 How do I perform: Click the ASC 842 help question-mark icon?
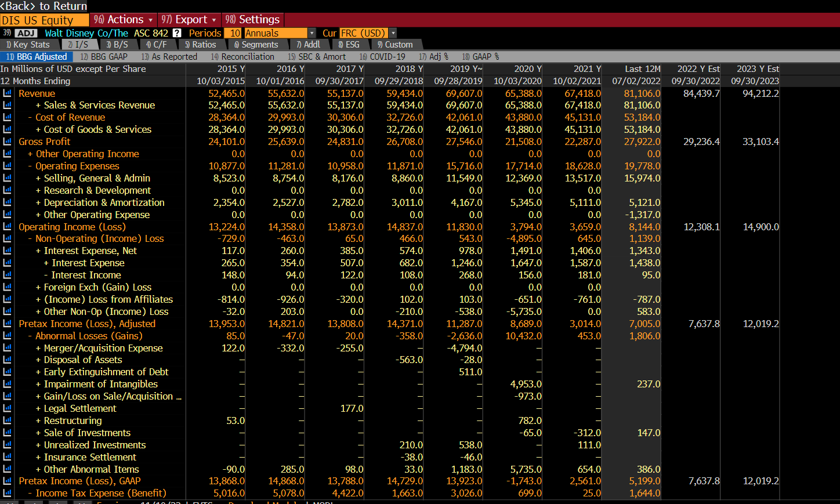coord(177,34)
